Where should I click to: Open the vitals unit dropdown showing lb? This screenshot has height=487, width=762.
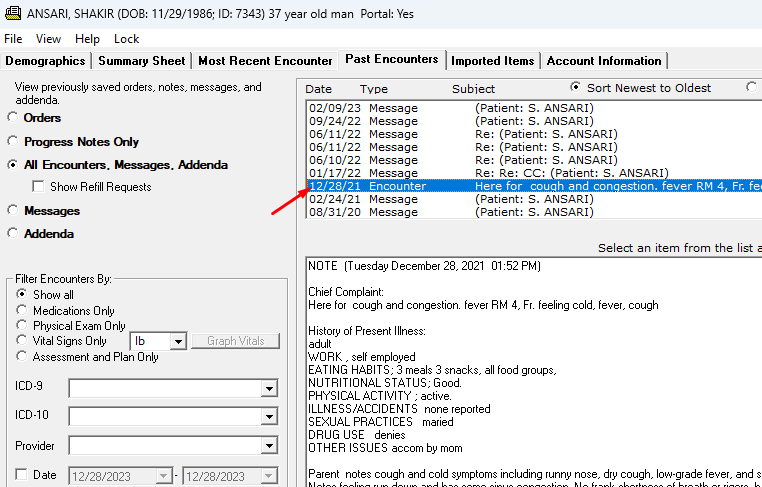click(178, 342)
